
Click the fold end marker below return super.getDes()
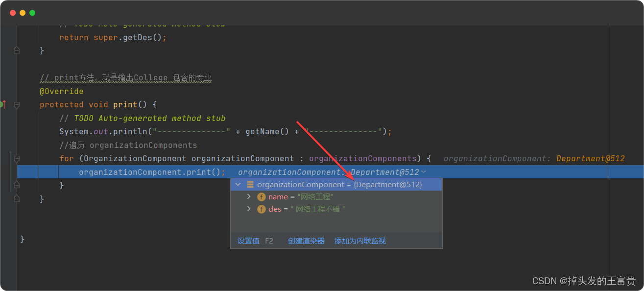(x=17, y=50)
